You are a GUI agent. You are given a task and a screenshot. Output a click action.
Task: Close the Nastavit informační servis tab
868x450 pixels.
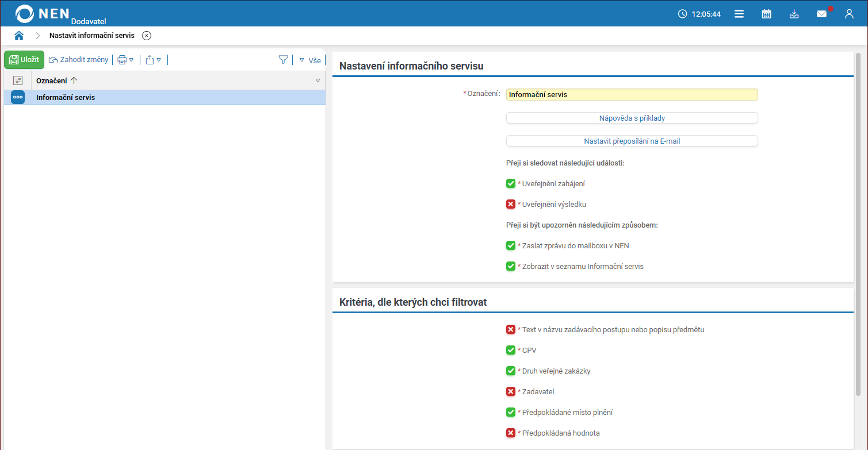coord(147,36)
